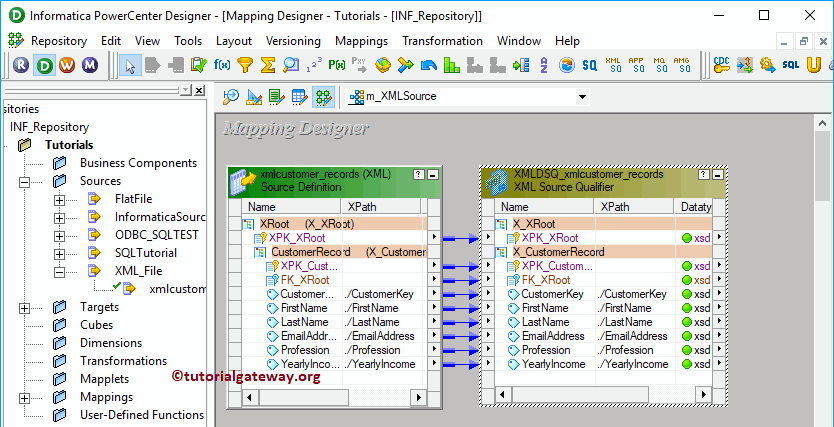
Task: Select the SQL transformation icon
Action: (790, 65)
